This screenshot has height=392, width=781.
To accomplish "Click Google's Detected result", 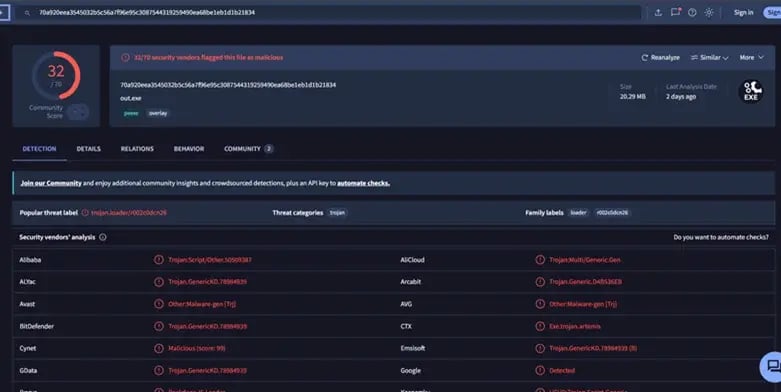I will (562, 371).
